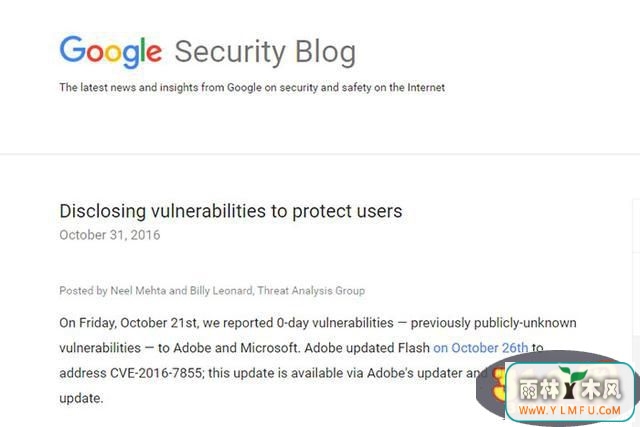Click the blue capital G of Google

point(72,49)
